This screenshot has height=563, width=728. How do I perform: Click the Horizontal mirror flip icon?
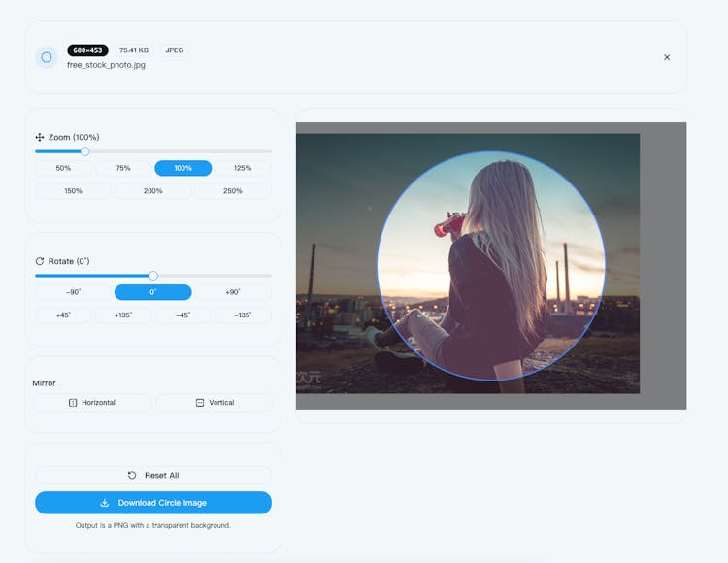coord(73,402)
